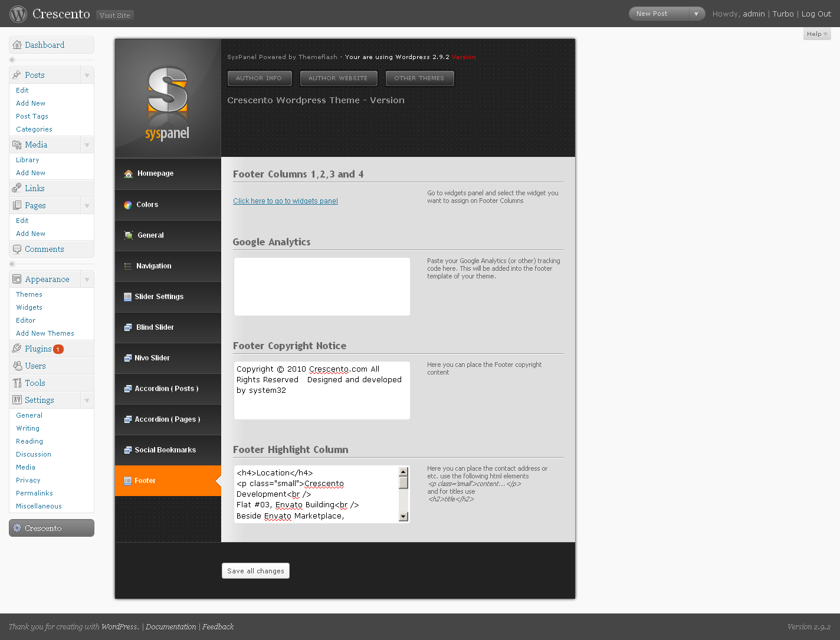Click the Comments bubble icon
The image size is (840, 640).
pos(17,249)
